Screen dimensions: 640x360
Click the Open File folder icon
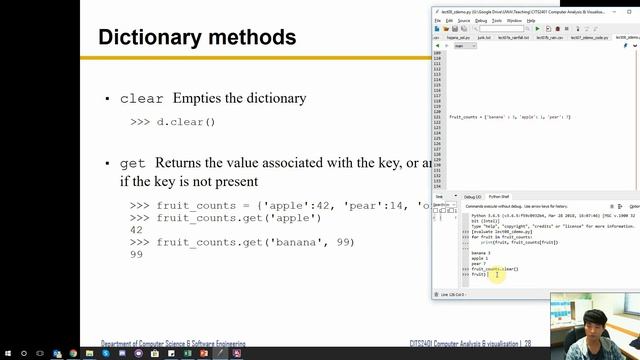446,29
